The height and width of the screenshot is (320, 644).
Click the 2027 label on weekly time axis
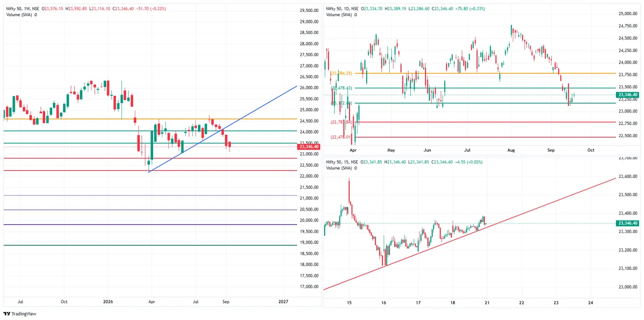(284, 302)
